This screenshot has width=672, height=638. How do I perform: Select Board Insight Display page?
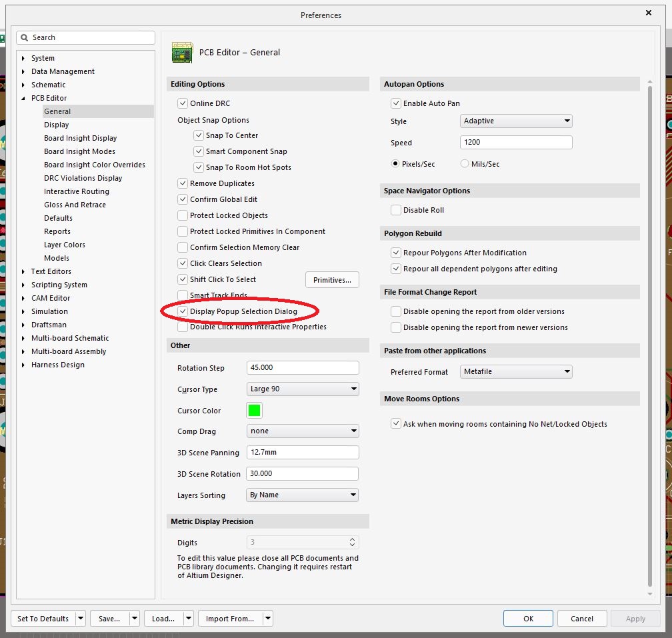pyautogui.click(x=80, y=138)
